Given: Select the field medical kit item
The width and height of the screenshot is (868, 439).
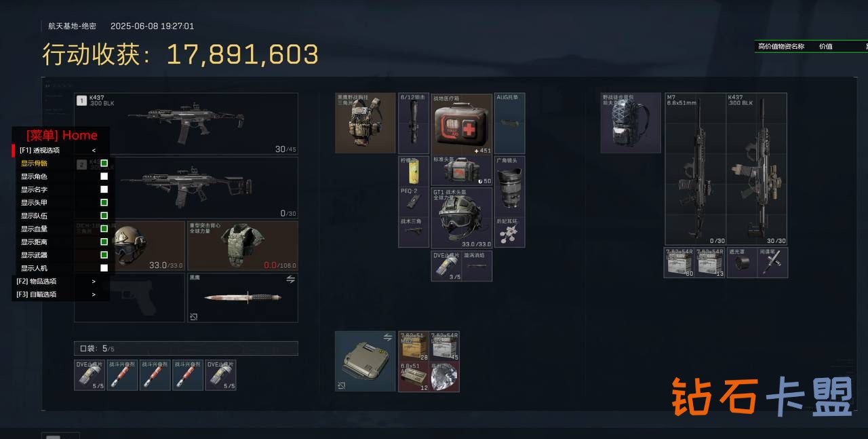Looking at the screenshot, I should tap(462, 124).
